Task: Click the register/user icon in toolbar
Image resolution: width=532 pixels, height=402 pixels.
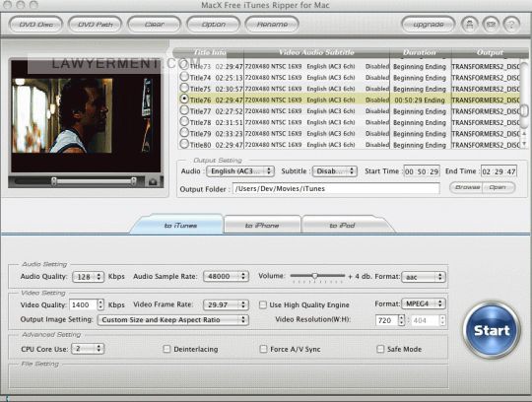Action: pyautogui.click(x=470, y=25)
